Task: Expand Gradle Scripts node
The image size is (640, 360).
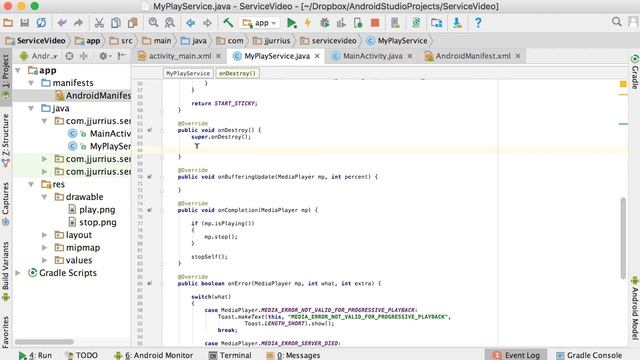Action: tap(18, 273)
